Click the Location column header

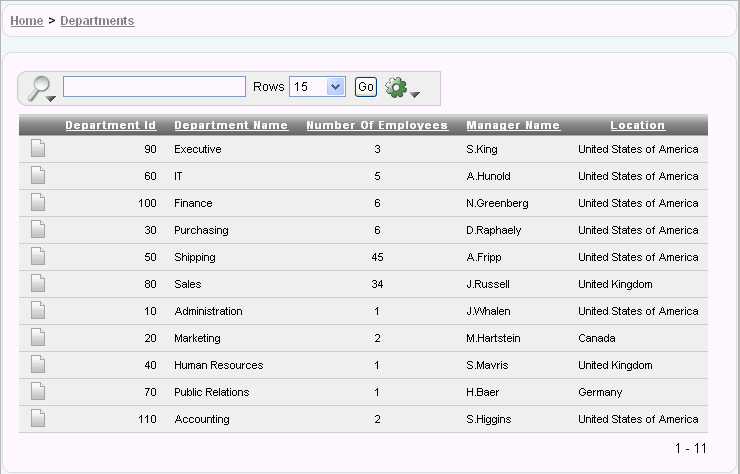(637, 125)
